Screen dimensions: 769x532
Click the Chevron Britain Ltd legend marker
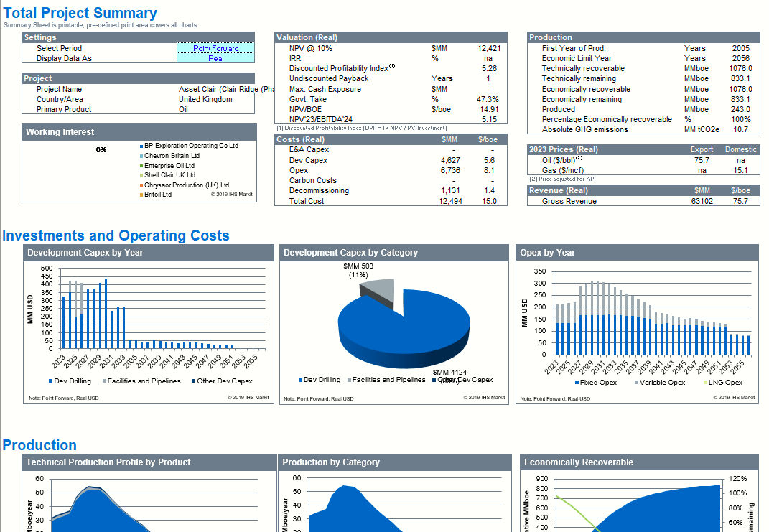[141, 156]
